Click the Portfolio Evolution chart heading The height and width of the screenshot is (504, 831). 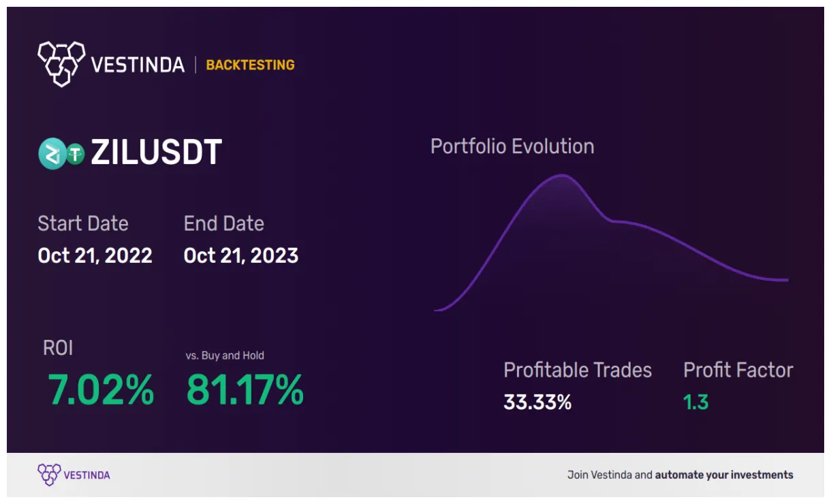click(512, 146)
